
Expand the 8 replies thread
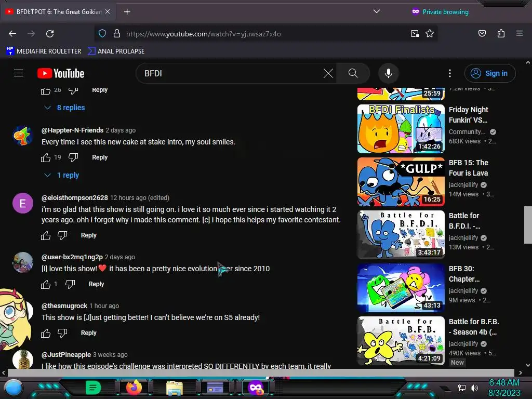tap(65, 108)
